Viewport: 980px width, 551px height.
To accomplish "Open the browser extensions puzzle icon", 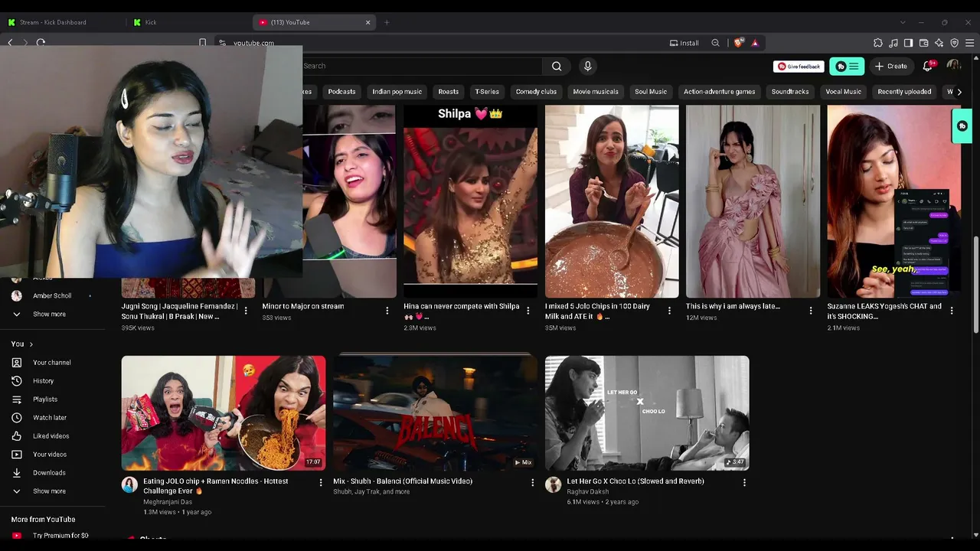I will pos(878,43).
